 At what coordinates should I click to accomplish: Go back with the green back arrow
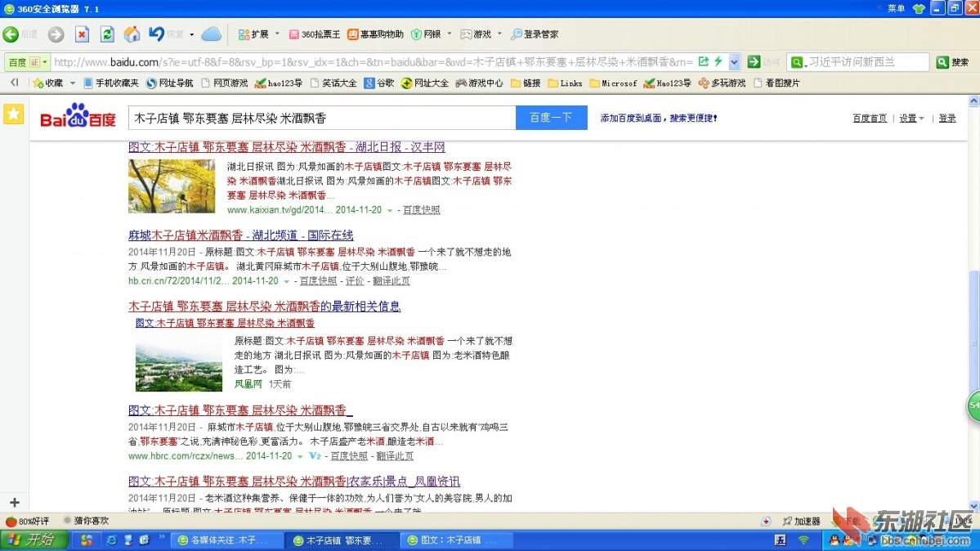coord(11,34)
